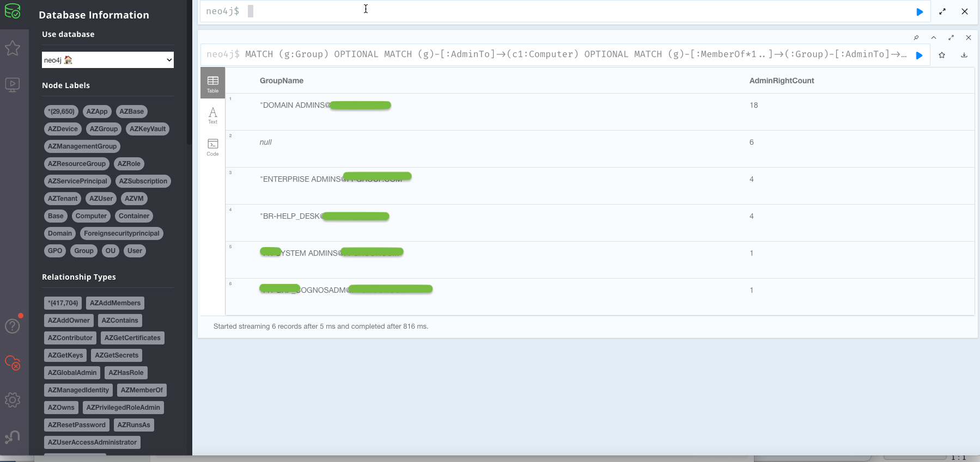Collapse the result frame with chevron
Viewport: 980px width, 462px height.
[x=934, y=38]
